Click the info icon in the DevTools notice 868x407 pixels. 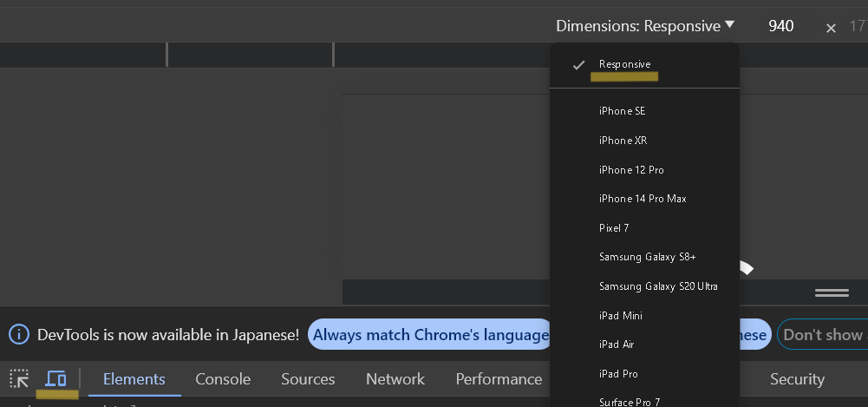[x=19, y=334]
